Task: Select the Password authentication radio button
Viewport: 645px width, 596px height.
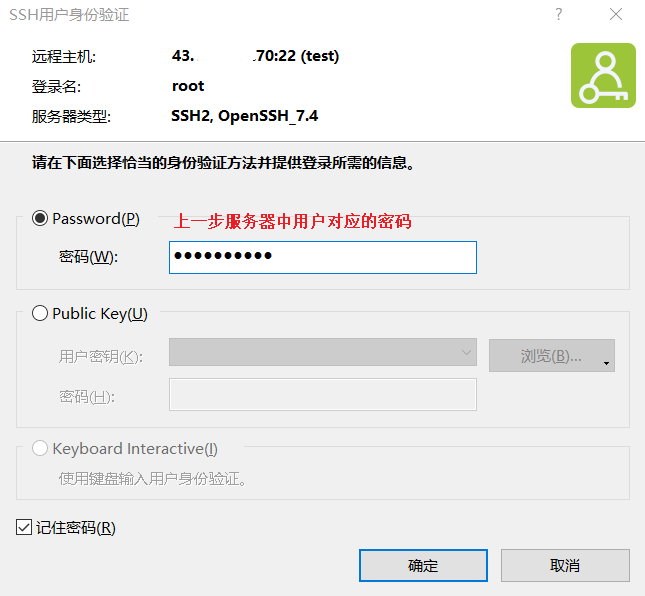Action: point(40,218)
